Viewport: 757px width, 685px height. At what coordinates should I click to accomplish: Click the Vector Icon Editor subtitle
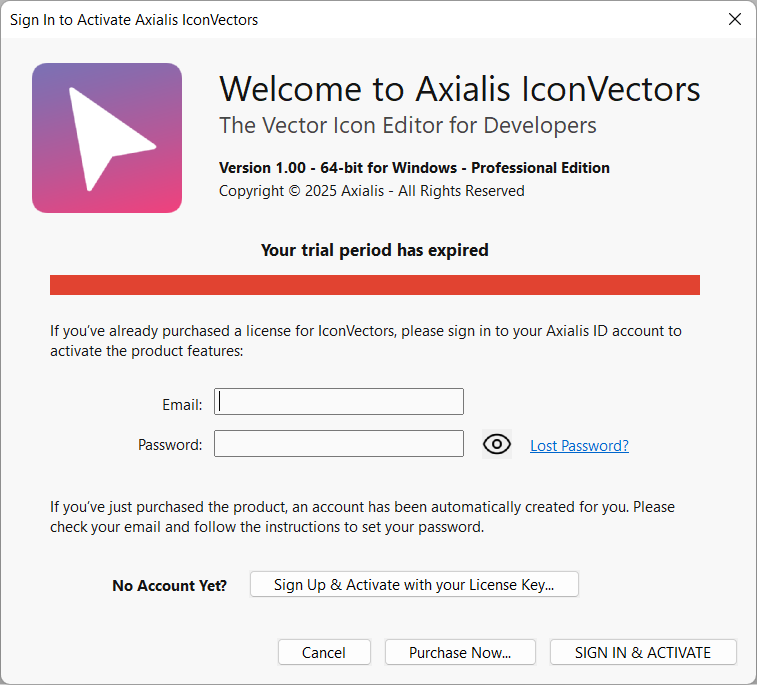tap(408, 126)
